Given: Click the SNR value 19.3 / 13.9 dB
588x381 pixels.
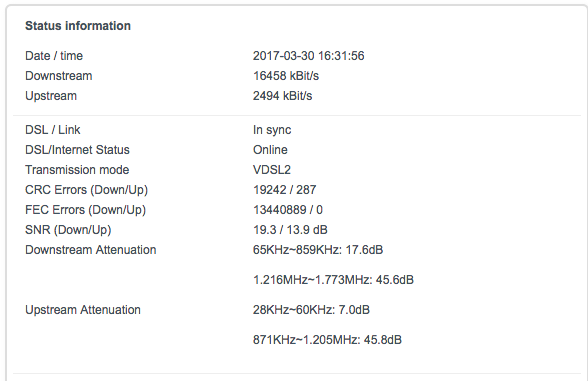Looking at the screenshot, I should click(x=290, y=230).
